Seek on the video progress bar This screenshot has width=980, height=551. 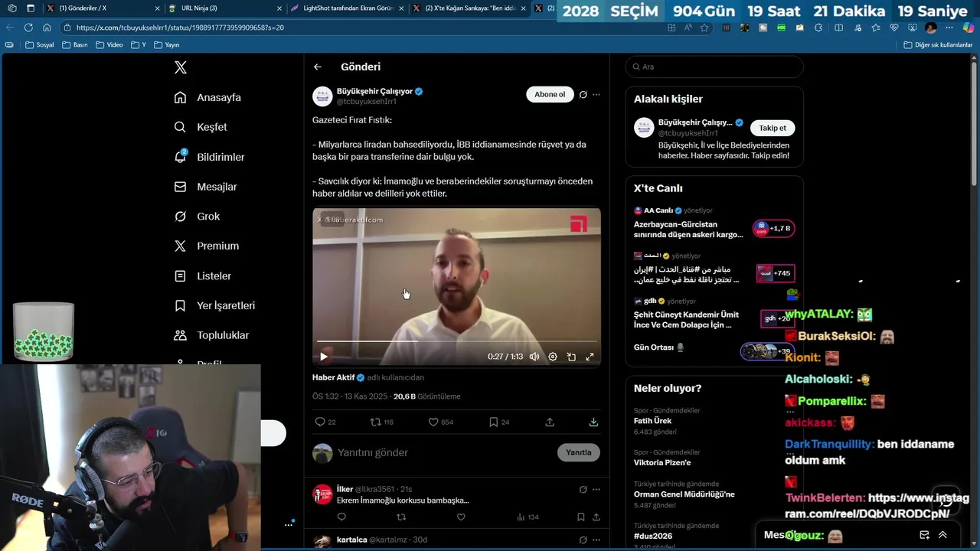456,341
